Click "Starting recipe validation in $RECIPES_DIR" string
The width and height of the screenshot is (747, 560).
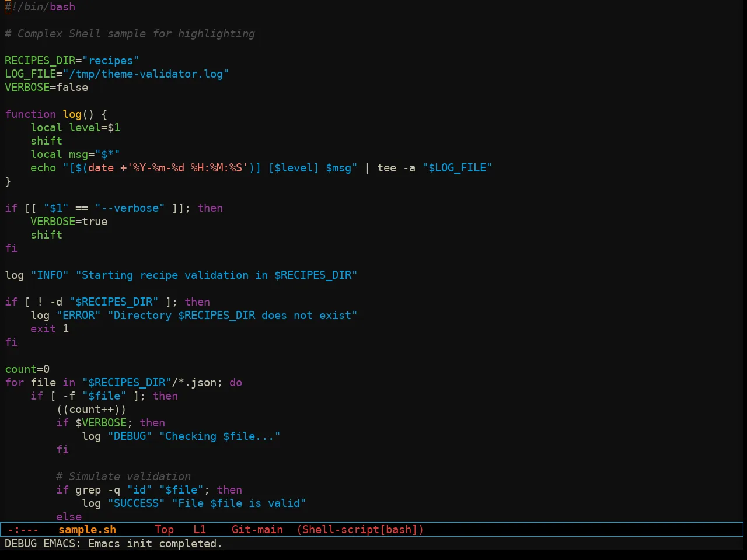[x=217, y=275]
